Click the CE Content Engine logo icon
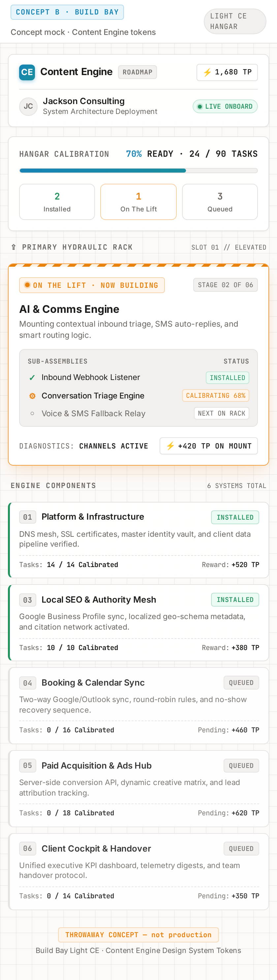The image size is (277, 980). [27, 72]
